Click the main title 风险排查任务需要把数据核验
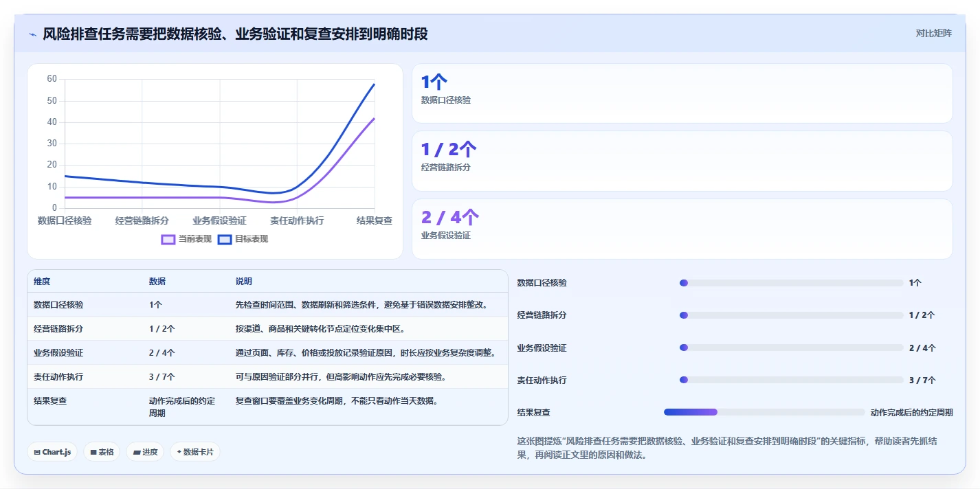The width and height of the screenshot is (980, 489). (235, 34)
